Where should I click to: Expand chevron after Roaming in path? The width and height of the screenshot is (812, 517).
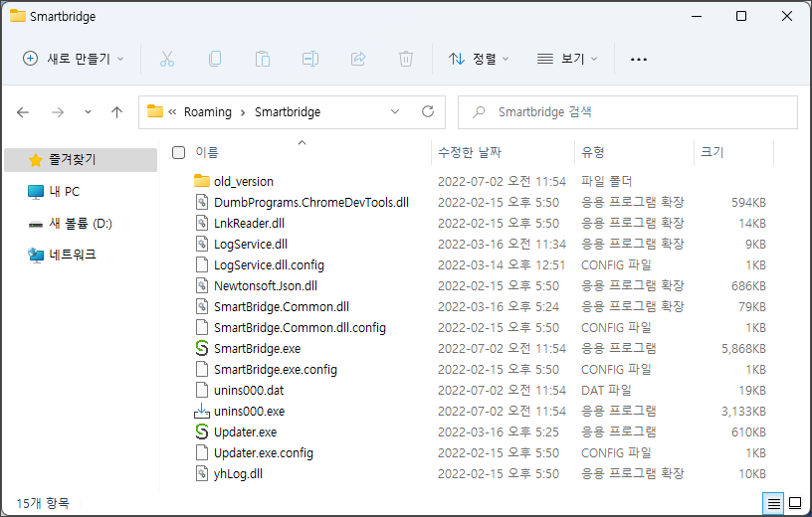pos(243,112)
